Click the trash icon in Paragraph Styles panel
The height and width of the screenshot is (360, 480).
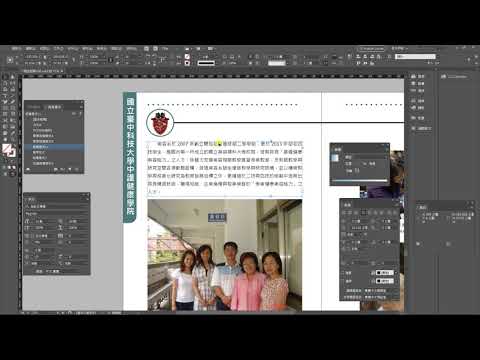point(77,170)
